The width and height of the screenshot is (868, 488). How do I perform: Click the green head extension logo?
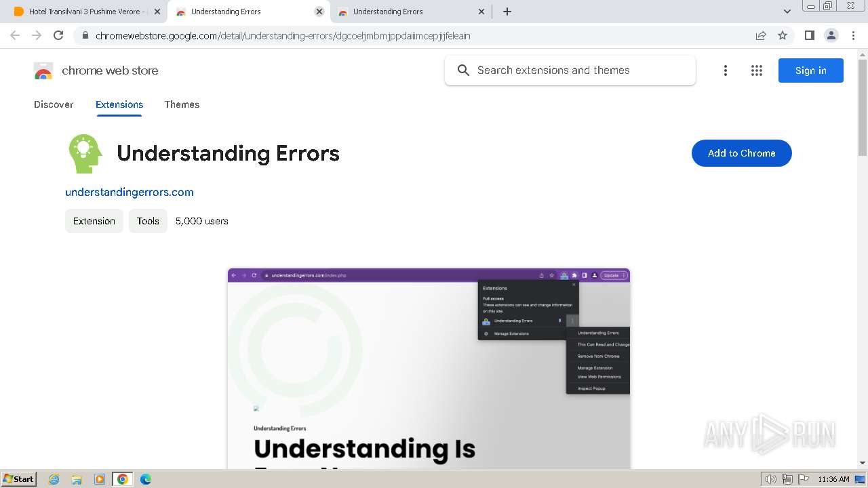tap(85, 153)
